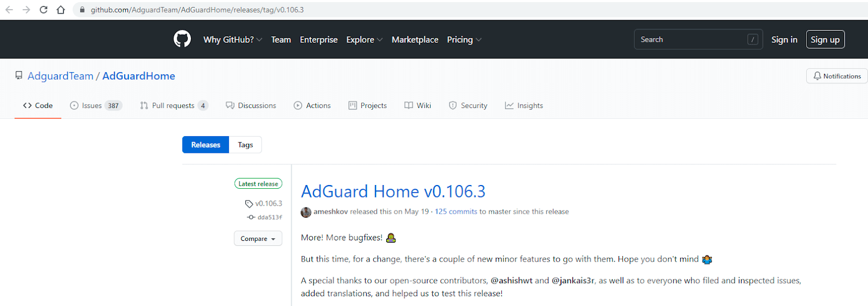This screenshot has width=868, height=306.
Task: Go back with browser back arrow
Action: click(x=9, y=10)
